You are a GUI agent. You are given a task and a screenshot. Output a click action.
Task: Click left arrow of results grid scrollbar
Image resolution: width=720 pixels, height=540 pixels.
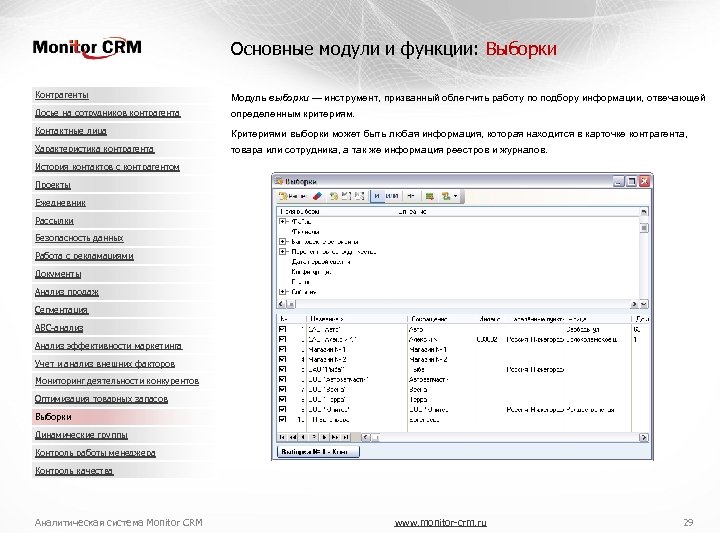click(x=366, y=438)
